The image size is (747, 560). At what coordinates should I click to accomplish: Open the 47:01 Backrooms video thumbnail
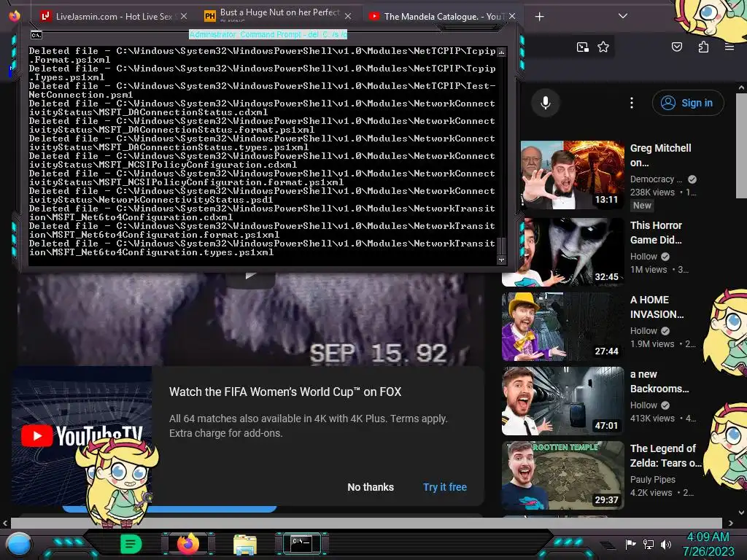(562, 401)
